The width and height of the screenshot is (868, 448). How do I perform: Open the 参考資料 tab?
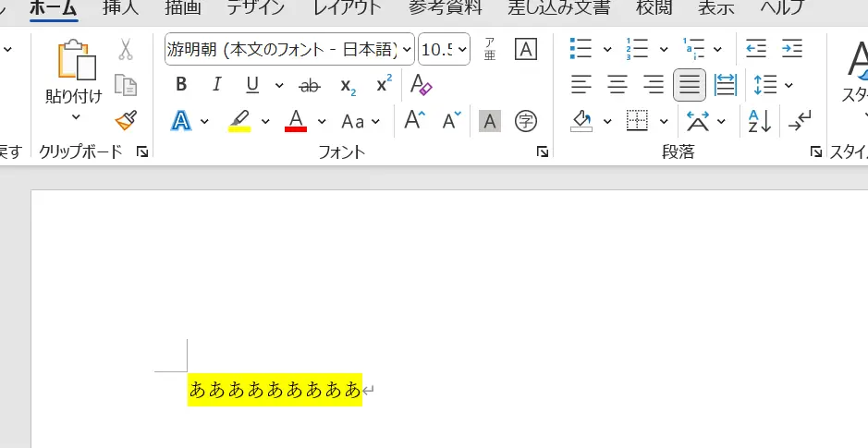coord(446,7)
